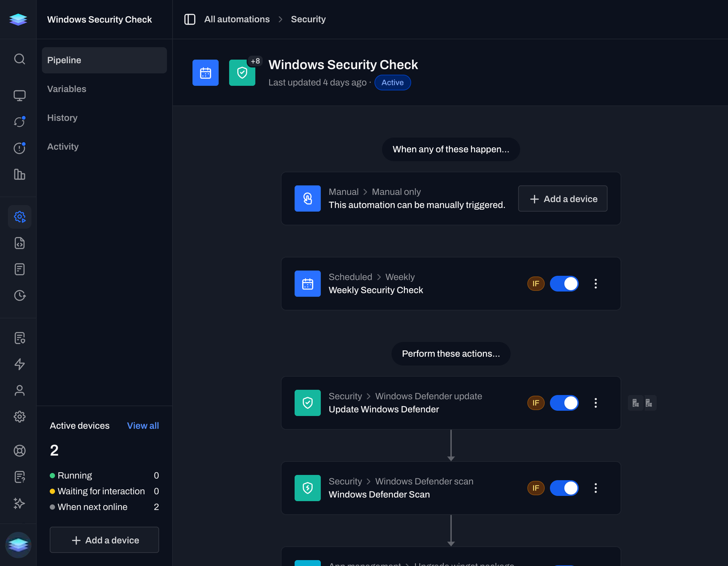Image resolution: width=728 pixels, height=566 pixels.
Task: Open the report with badge icon
Action: (19, 338)
